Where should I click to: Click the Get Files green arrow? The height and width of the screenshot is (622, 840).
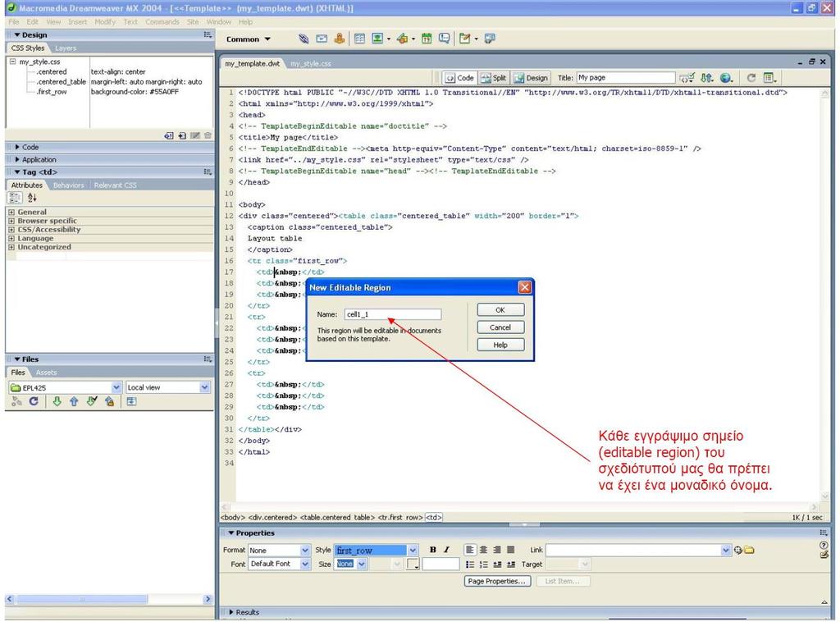(57, 401)
